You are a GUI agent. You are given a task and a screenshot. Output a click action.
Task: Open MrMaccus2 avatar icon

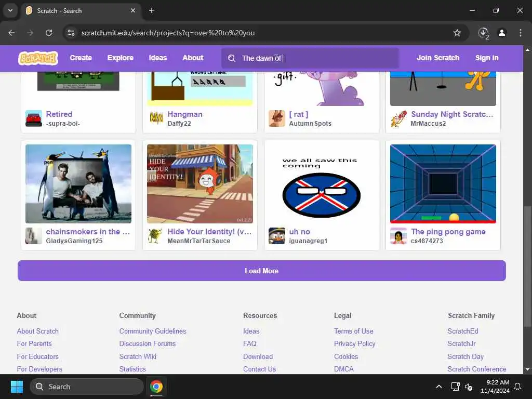[398, 118]
